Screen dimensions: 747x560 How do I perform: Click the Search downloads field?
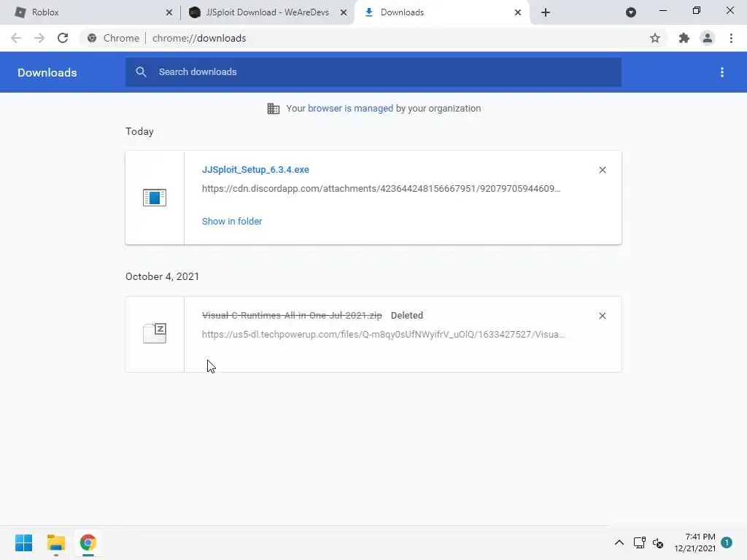[373, 72]
